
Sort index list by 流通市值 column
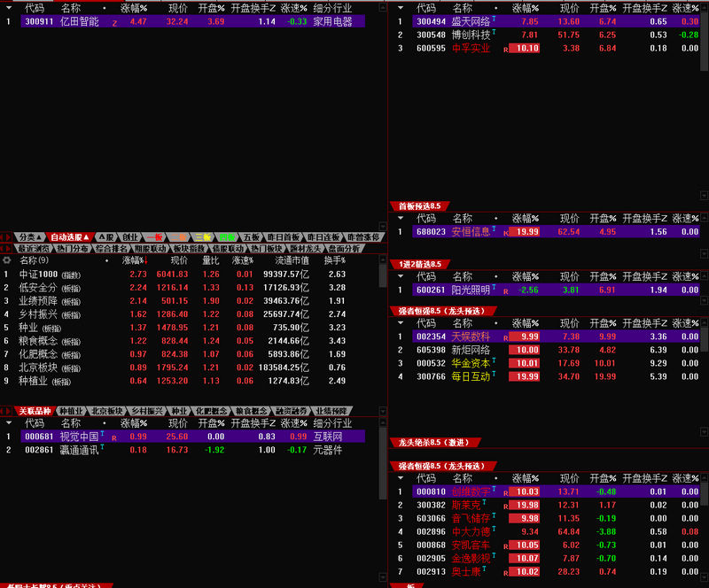pyautogui.click(x=292, y=260)
